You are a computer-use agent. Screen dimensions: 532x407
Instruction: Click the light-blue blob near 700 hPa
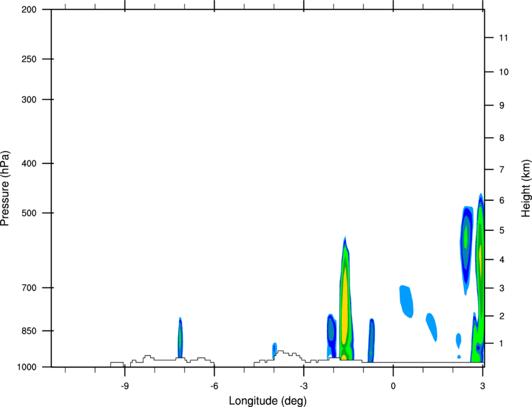coord(406,301)
